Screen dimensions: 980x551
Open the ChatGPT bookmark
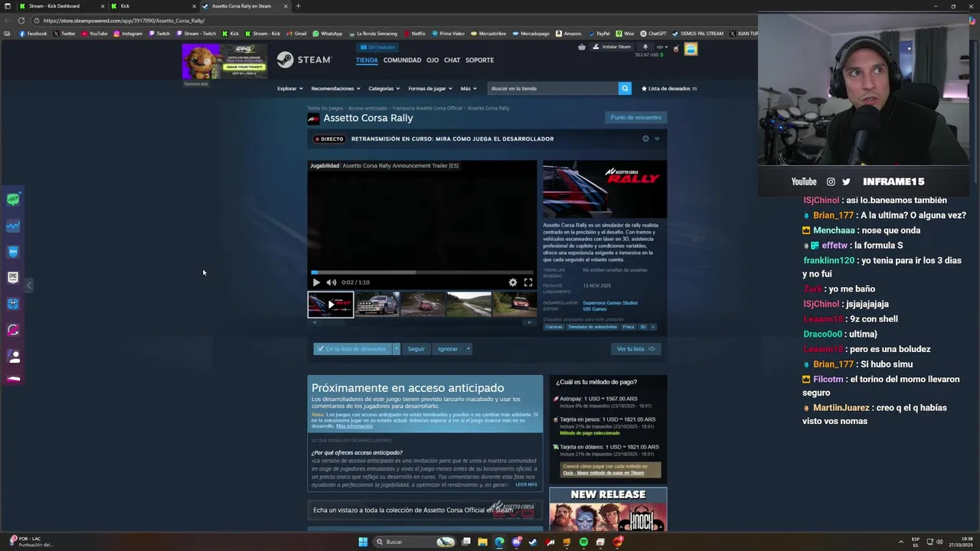[654, 34]
